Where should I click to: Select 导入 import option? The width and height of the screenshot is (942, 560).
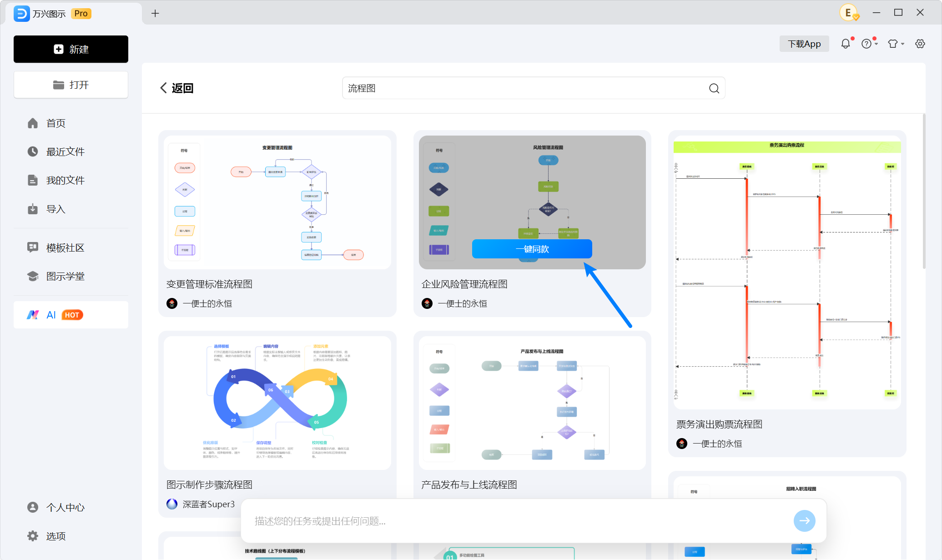(71, 209)
